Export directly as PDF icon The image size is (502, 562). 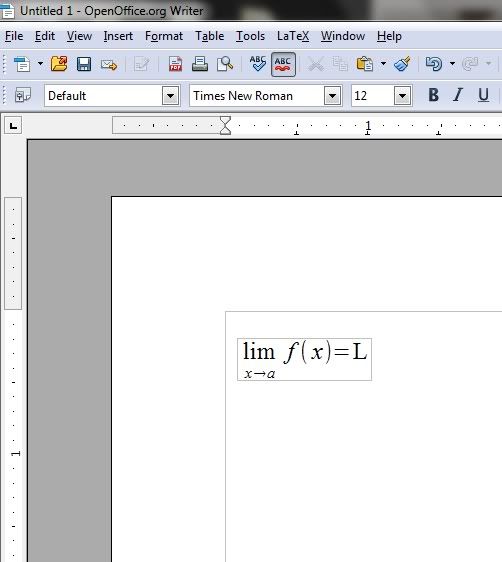click(175, 65)
